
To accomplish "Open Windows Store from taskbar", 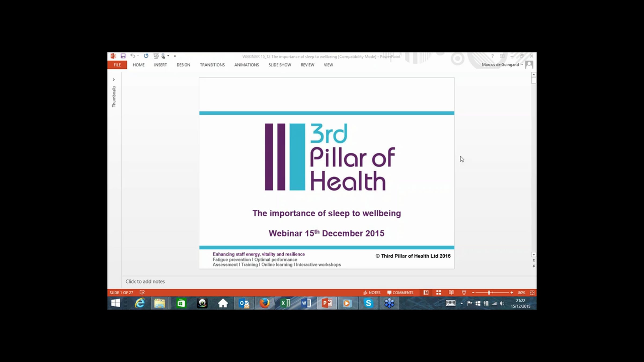I will coord(181,303).
